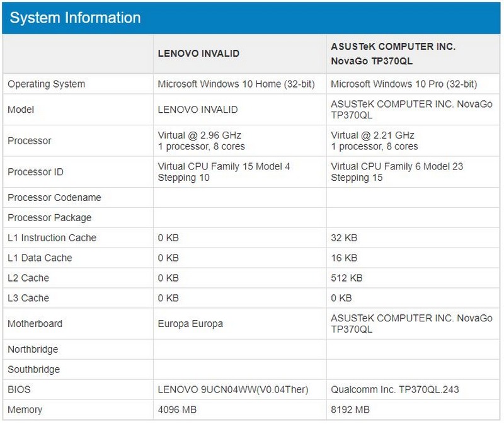504x424 pixels.
Task: Select the 16 KB L1 Data Cache value
Action: (x=344, y=258)
